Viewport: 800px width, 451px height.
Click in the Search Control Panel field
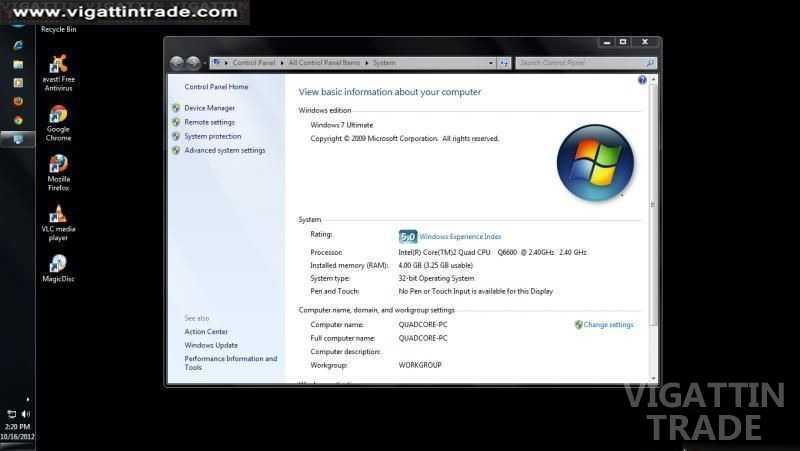[x=581, y=63]
